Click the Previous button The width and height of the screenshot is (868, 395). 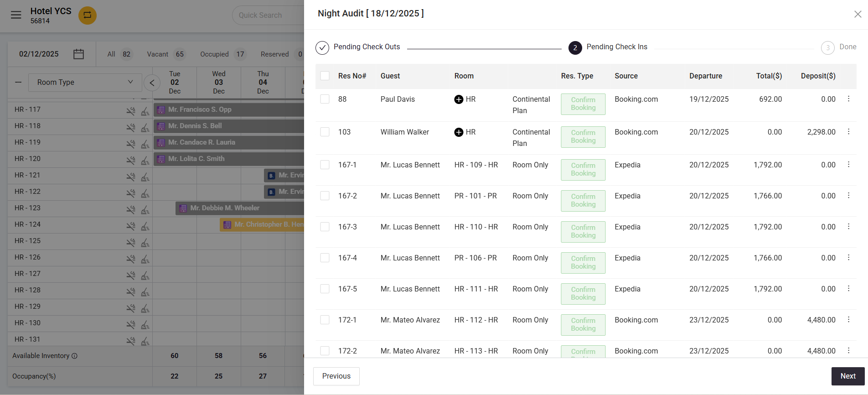click(x=336, y=376)
